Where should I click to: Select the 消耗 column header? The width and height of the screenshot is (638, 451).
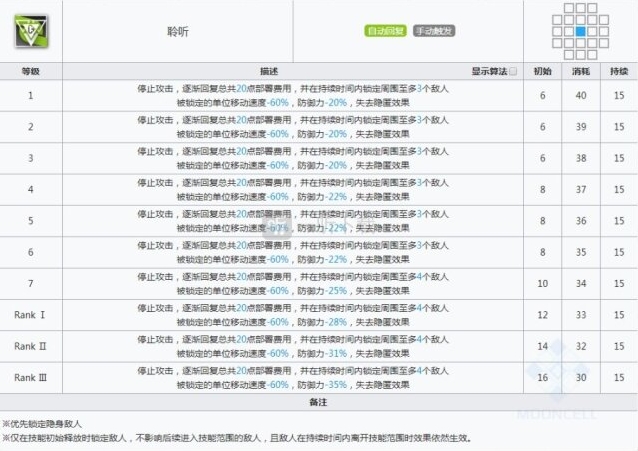[x=581, y=72]
